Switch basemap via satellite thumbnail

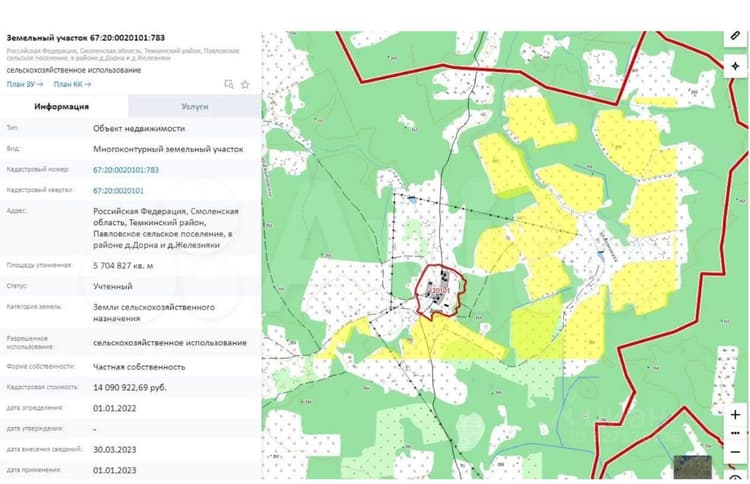pyautogui.click(x=692, y=467)
